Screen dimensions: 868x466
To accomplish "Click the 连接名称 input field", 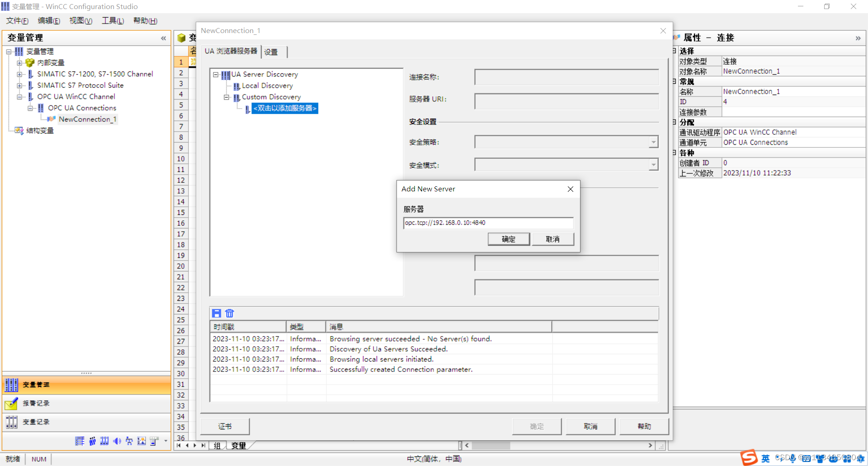I will [566, 77].
